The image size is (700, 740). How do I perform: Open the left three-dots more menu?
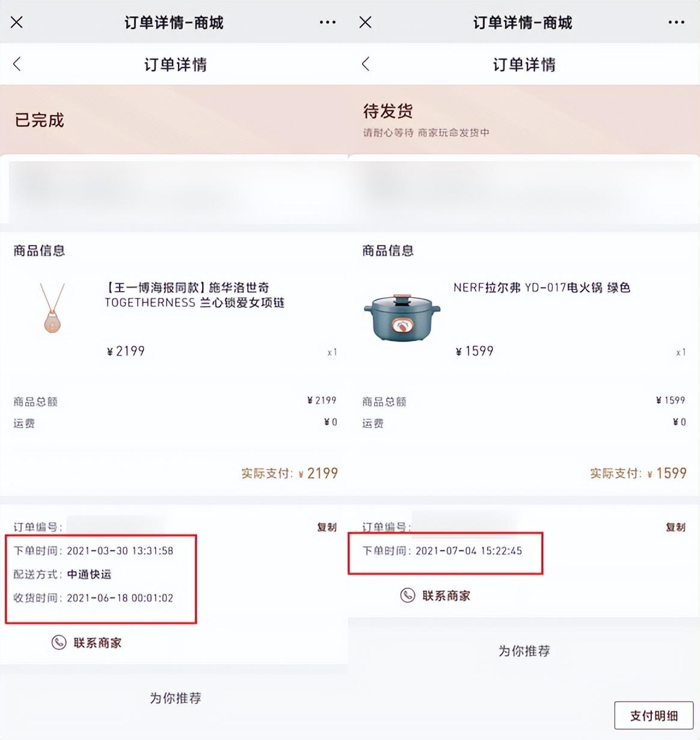328,22
